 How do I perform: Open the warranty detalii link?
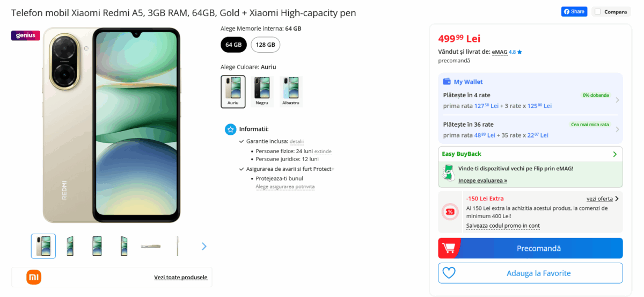point(297,142)
